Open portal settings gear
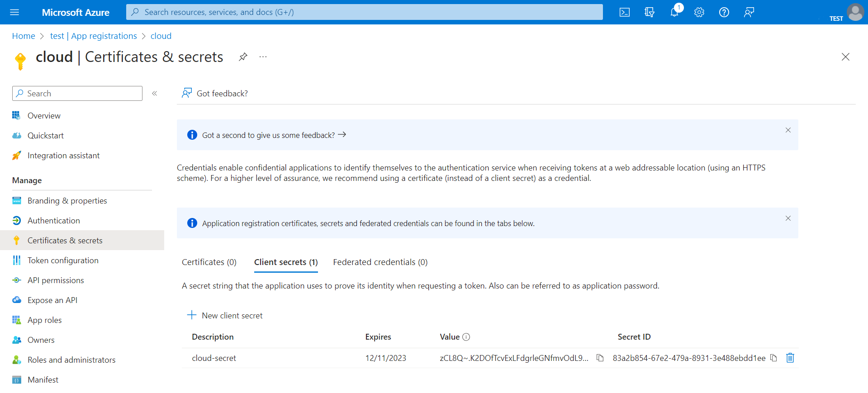868x393 pixels. [699, 12]
